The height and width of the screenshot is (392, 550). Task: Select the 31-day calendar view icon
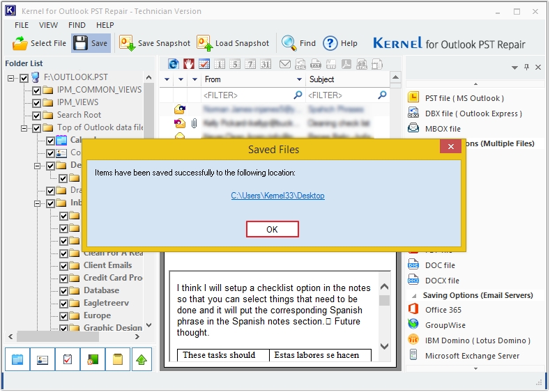(x=266, y=64)
